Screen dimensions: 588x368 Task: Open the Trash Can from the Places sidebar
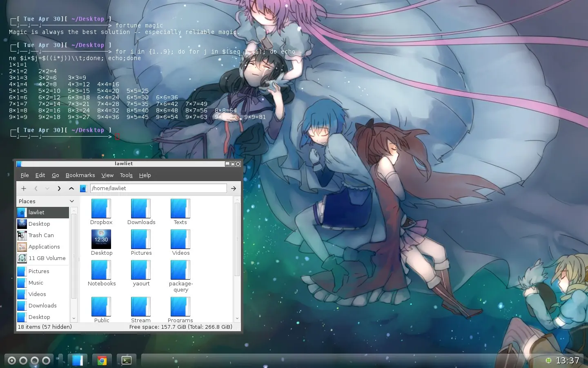tap(41, 235)
